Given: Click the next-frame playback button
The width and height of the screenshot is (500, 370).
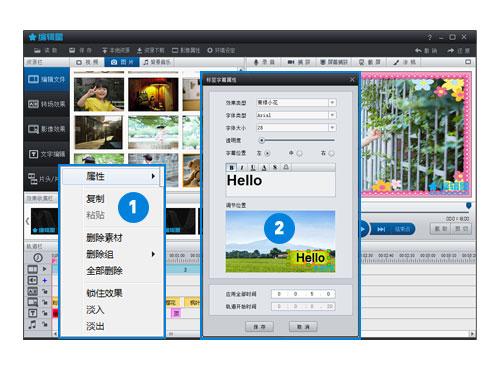Looking at the screenshot, I should coord(381,229).
